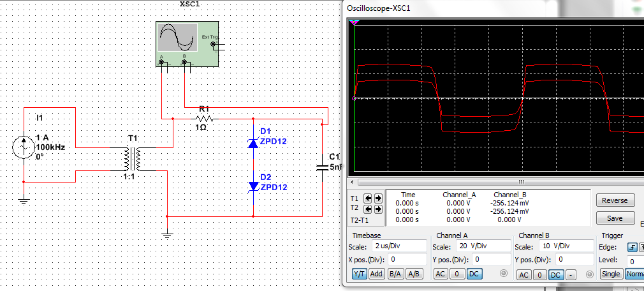The width and height of the screenshot is (644, 291).
Task: Click Channel A radio indicator
Action: click(x=503, y=273)
